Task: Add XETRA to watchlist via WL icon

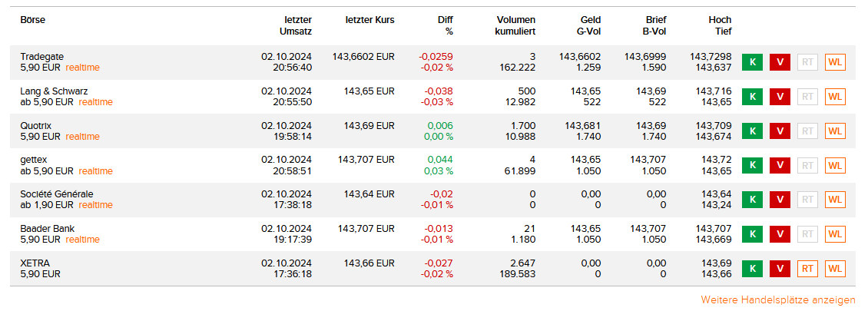Action: click(835, 269)
